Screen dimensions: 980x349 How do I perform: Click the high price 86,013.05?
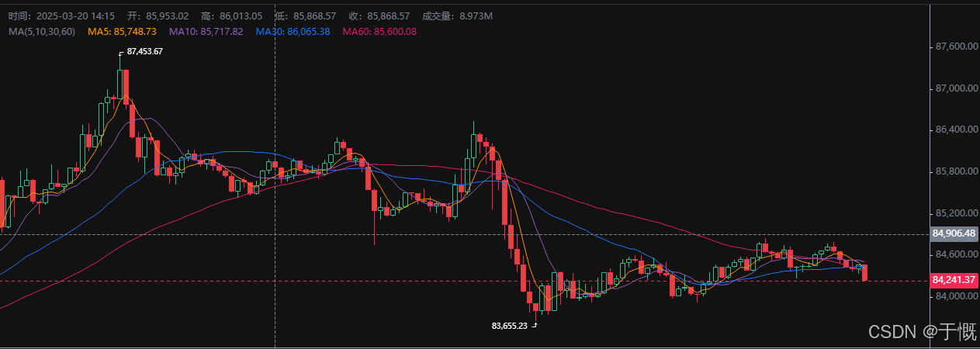[x=241, y=16]
